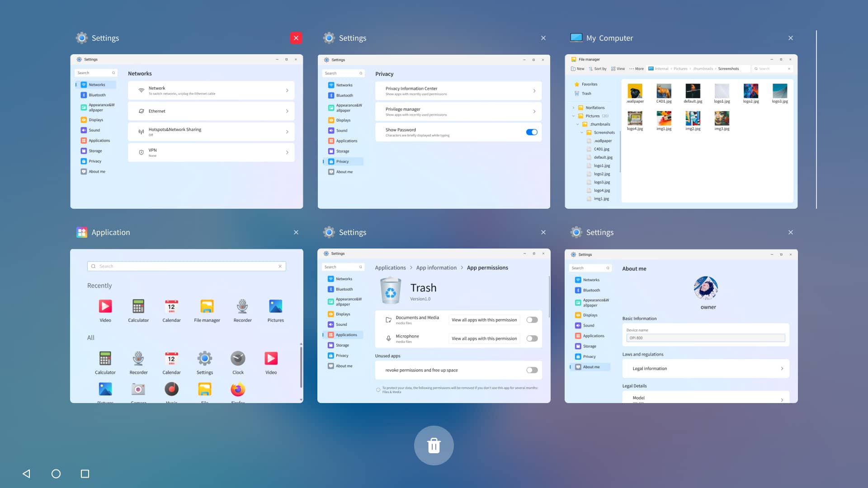The width and height of the screenshot is (868, 488).
Task: Collapse the Pictures folder in the file tree
Action: coord(573,116)
